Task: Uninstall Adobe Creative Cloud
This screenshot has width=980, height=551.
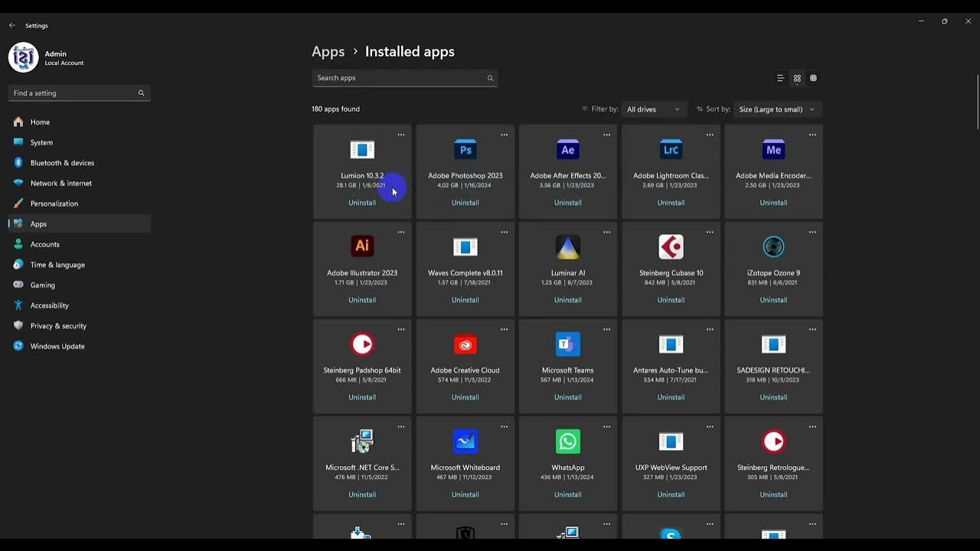Action: coord(465,397)
